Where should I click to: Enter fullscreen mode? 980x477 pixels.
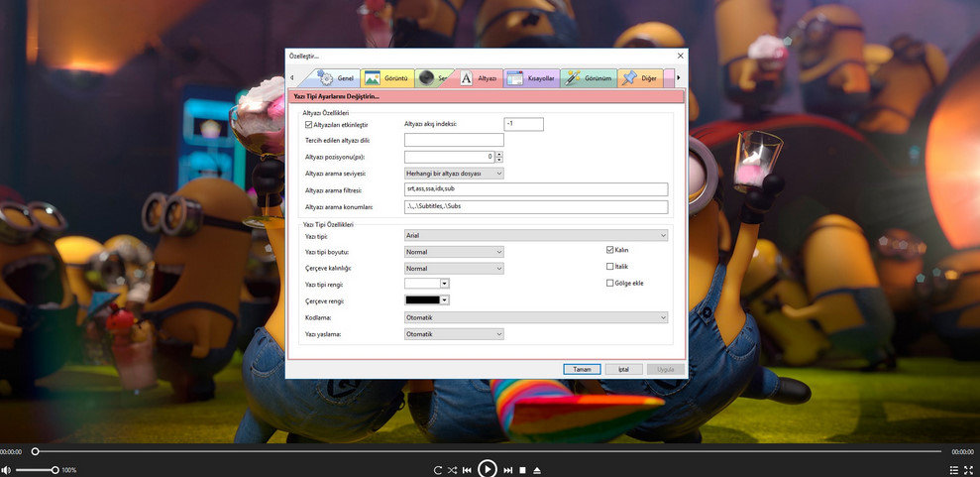click(969, 470)
